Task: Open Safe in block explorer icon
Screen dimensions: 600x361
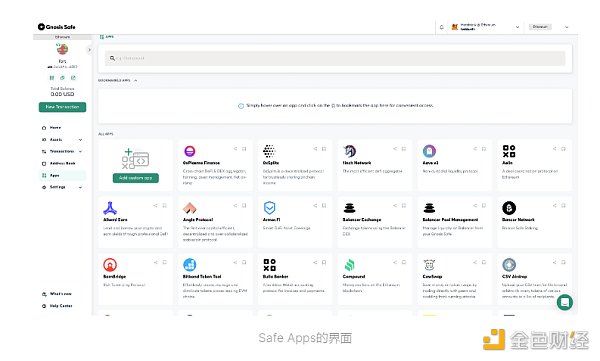Action: pos(73,78)
